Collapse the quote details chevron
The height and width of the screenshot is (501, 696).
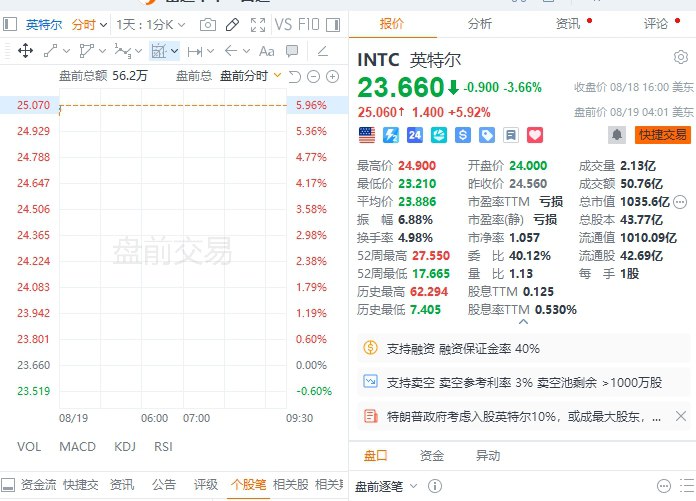(x=523, y=322)
